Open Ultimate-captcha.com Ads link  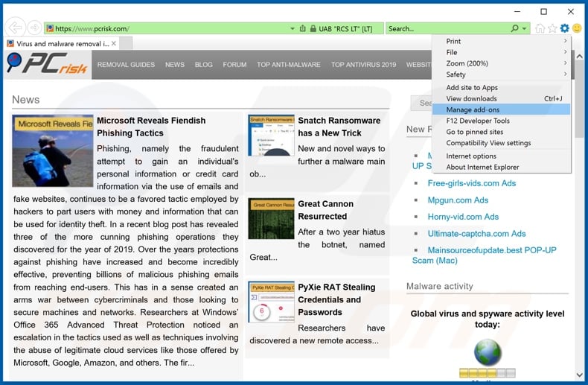[x=476, y=233]
